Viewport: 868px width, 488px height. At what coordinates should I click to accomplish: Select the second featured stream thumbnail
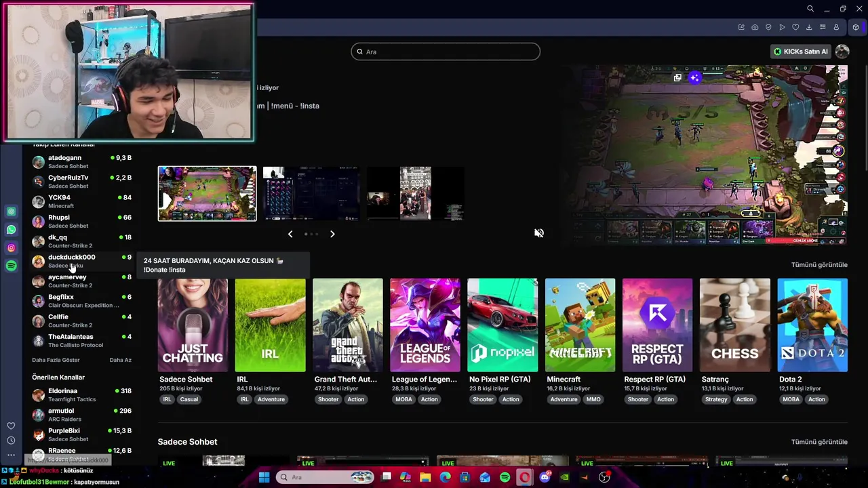[311, 194]
